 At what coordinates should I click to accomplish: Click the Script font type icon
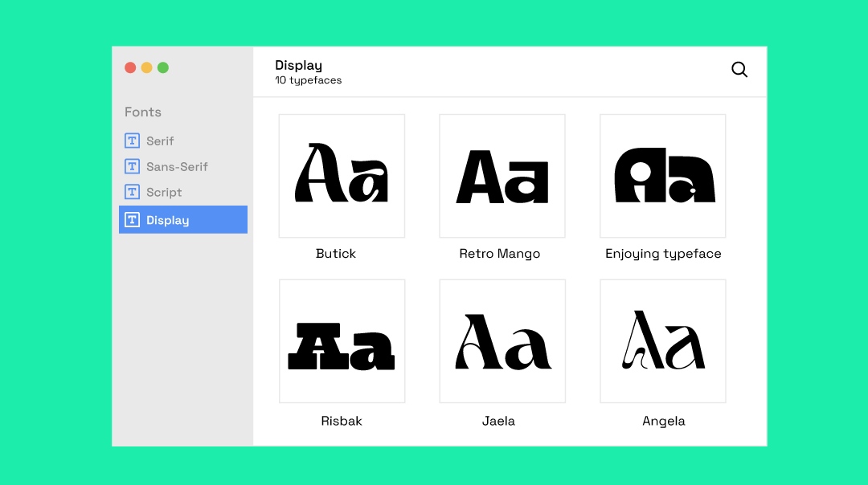[x=133, y=192]
